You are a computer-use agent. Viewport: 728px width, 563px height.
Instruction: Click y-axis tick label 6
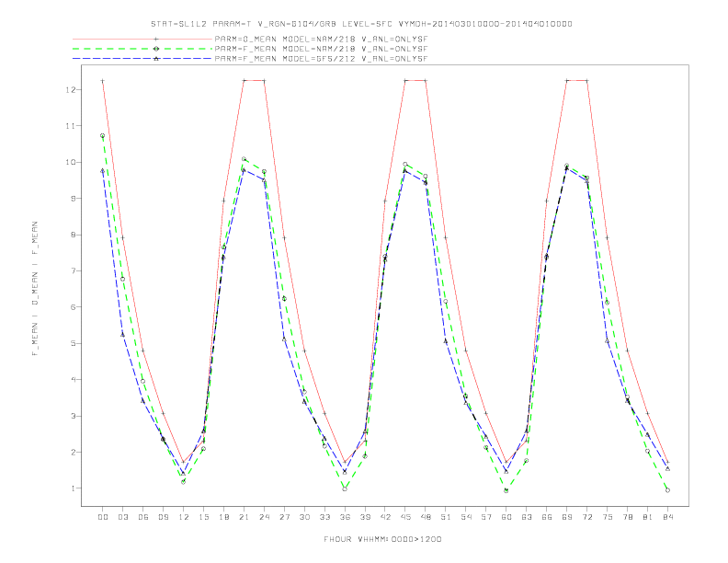point(74,307)
